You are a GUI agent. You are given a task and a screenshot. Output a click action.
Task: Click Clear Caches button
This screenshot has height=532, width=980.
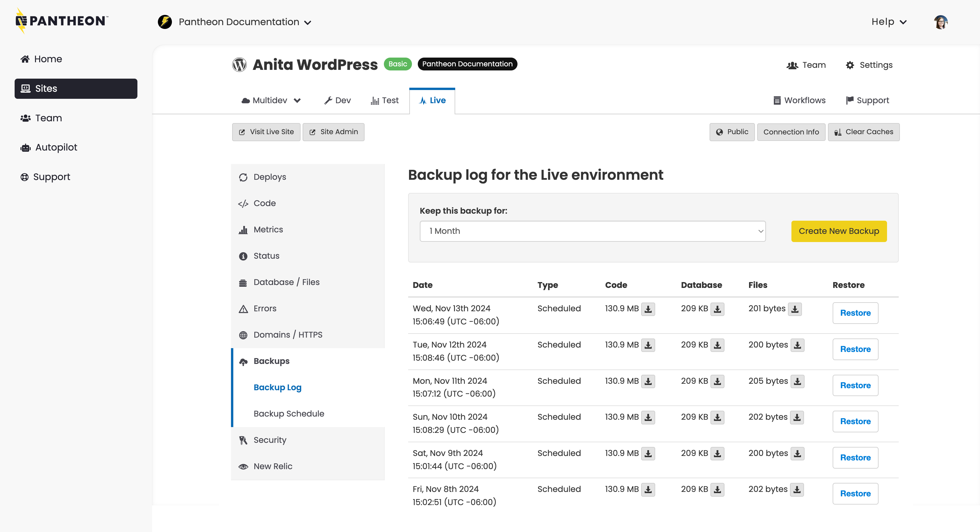click(864, 132)
